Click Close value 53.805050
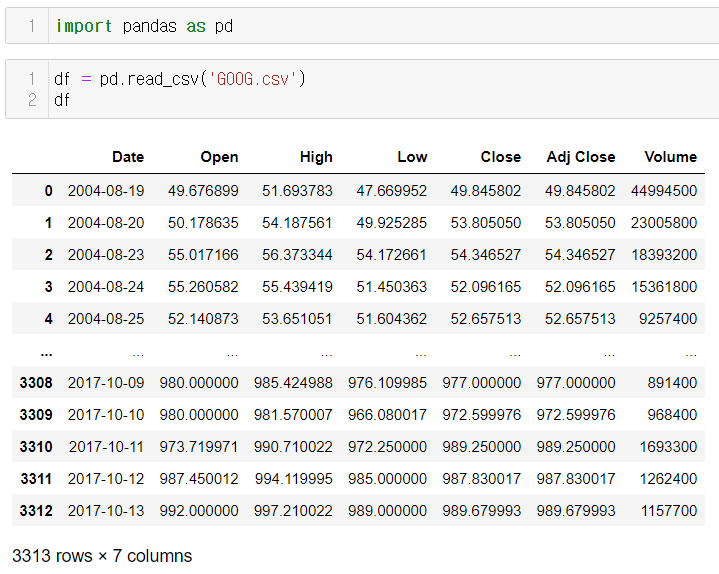719x574 pixels. pyautogui.click(x=486, y=223)
